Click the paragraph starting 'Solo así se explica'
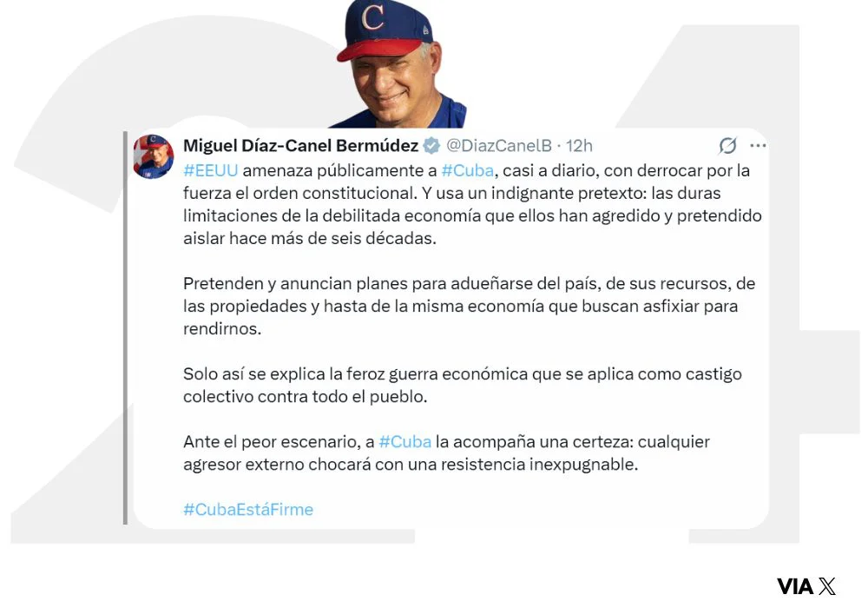This screenshot has height=608, width=868. (x=463, y=385)
